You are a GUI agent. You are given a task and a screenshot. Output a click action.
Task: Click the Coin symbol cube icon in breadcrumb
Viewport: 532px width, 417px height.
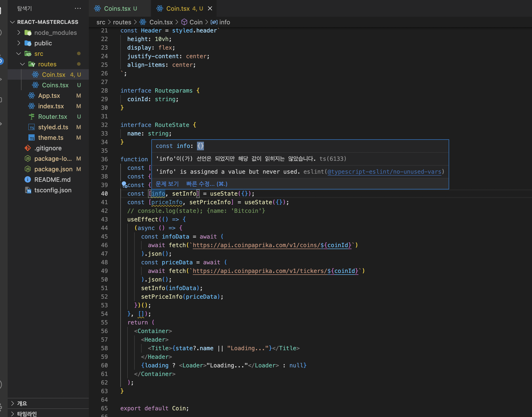click(184, 22)
